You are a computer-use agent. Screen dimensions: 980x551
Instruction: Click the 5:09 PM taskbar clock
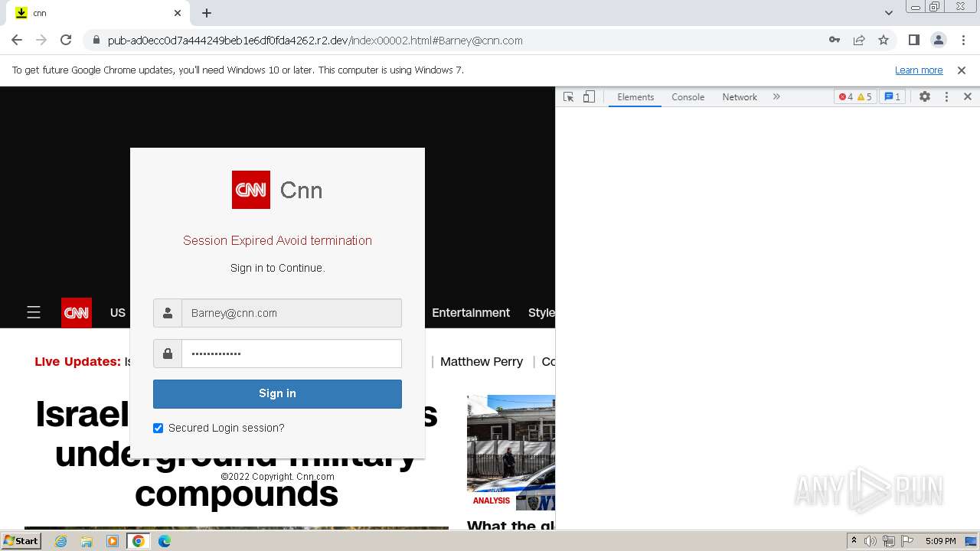click(x=940, y=541)
